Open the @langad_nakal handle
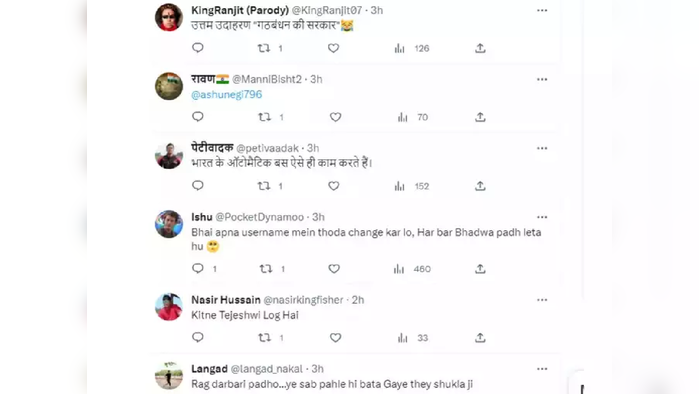Viewport: 699px width, 394px height. [267, 369]
